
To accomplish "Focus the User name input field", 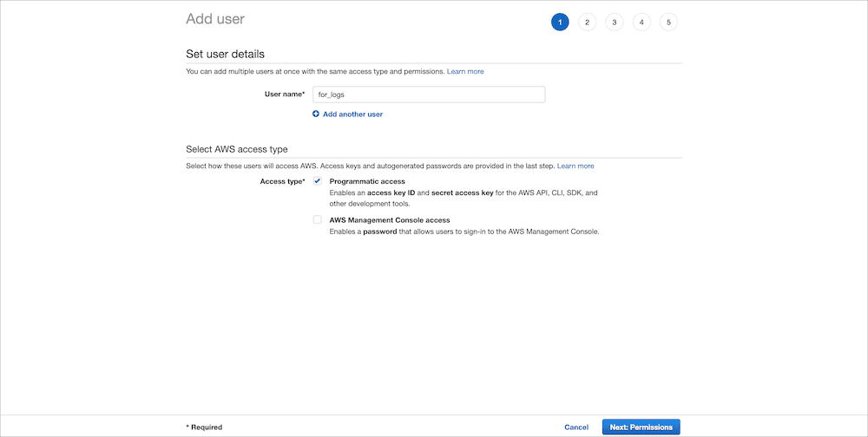I will (429, 95).
